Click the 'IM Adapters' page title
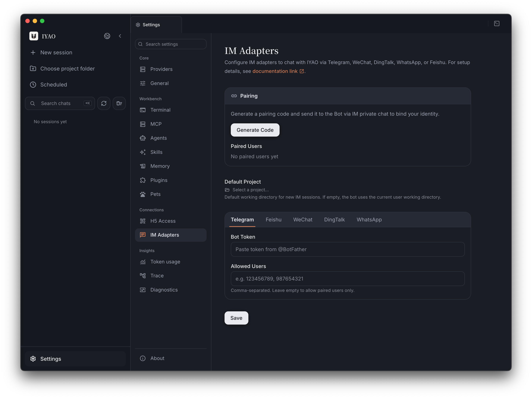532x398 pixels. tap(251, 51)
